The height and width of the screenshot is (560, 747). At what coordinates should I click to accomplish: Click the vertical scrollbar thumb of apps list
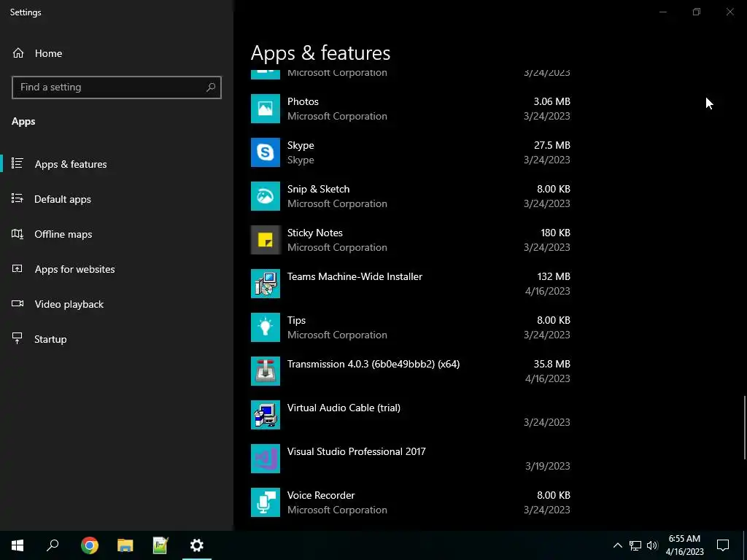coord(744,427)
